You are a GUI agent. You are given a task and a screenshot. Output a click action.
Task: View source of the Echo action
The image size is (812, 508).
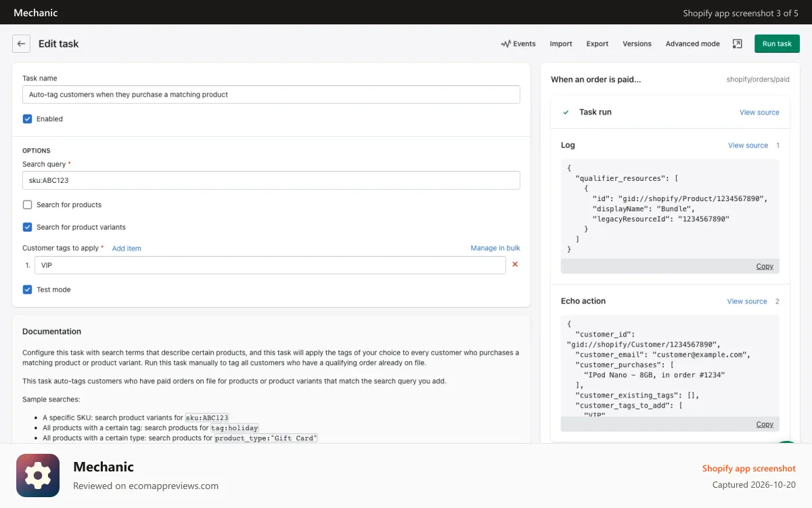pyautogui.click(x=747, y=301)
